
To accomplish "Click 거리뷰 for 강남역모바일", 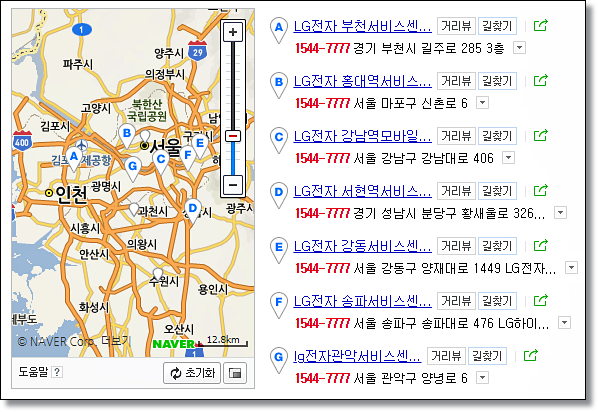I will coord(456,136).
